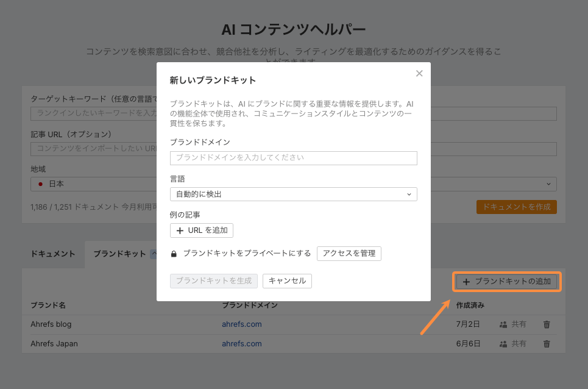Select the ブランドキット tab
The width and height of the screenshot is (588, 389).
tap(119, 254)
